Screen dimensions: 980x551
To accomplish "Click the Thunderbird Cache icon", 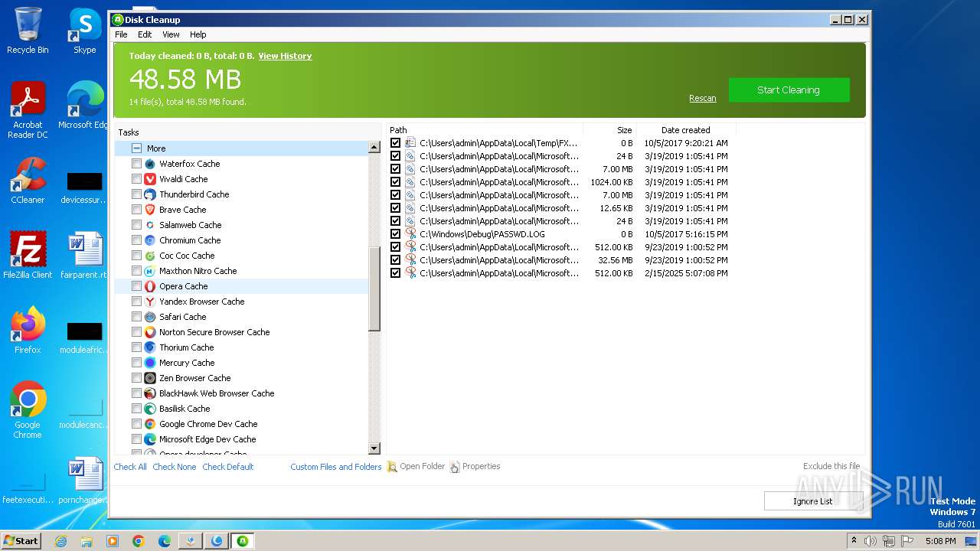I will [150, 194].
